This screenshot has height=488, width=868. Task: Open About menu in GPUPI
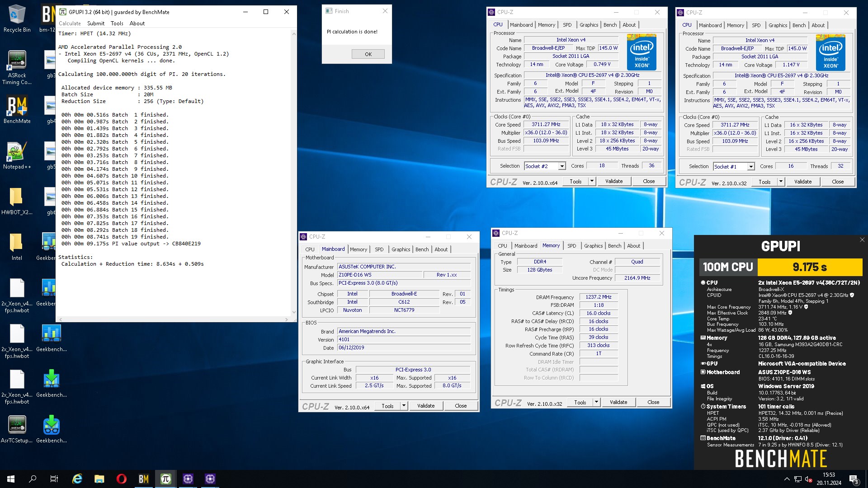(137, 23)
